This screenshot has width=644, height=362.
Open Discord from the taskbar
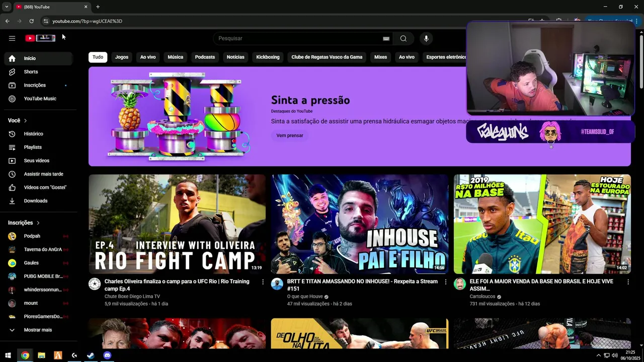click(107, 355)
